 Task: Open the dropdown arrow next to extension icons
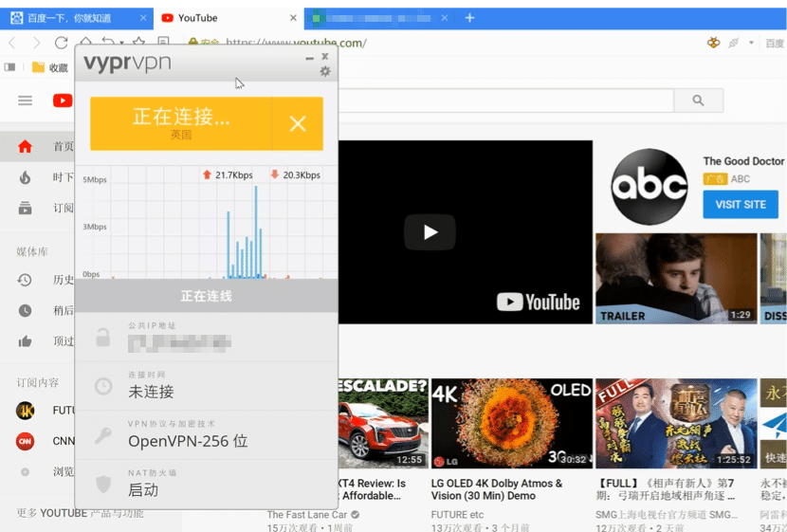(751, 43)
